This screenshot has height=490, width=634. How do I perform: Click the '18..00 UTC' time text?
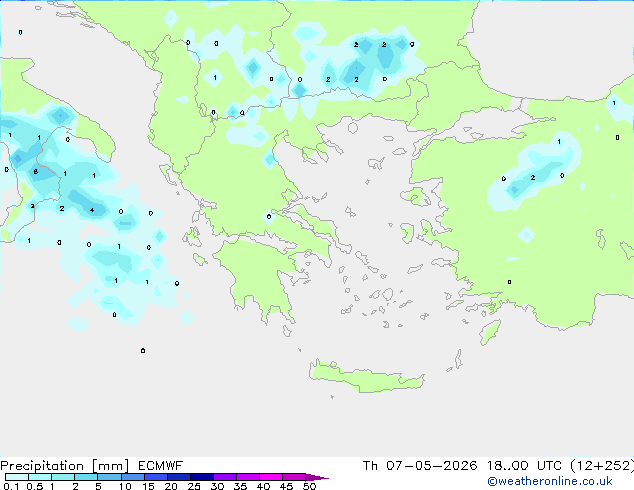point(524,466)
